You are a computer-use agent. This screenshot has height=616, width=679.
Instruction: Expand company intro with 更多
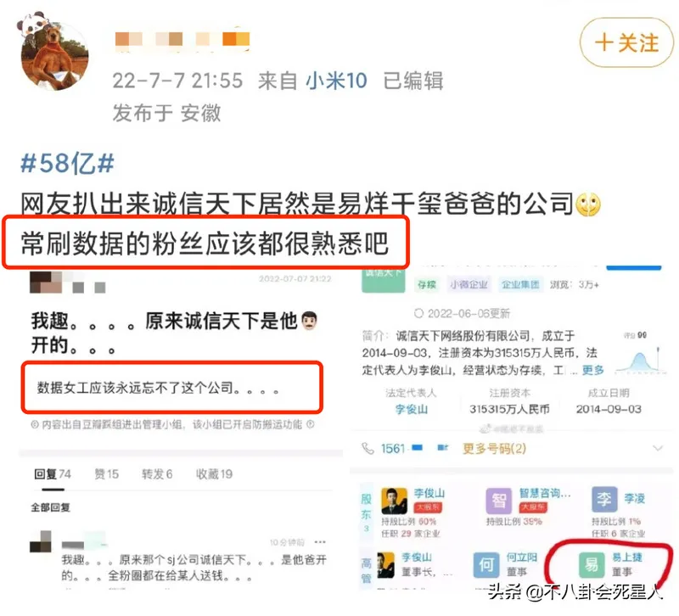(x=592, y=370)
